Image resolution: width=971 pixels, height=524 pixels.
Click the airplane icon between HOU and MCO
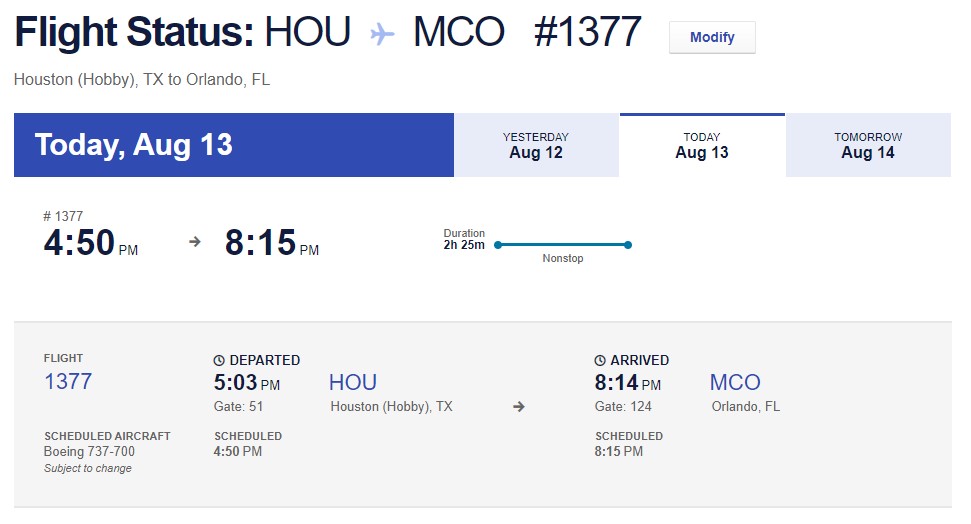(382, 34)
